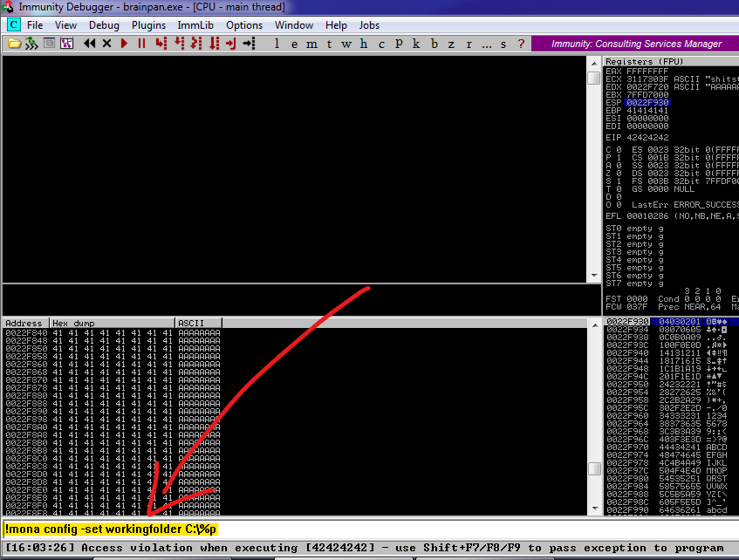Screen dimensions: 739x560
Task: Click the Go to address arrow icon
Action: click(249, 44)
